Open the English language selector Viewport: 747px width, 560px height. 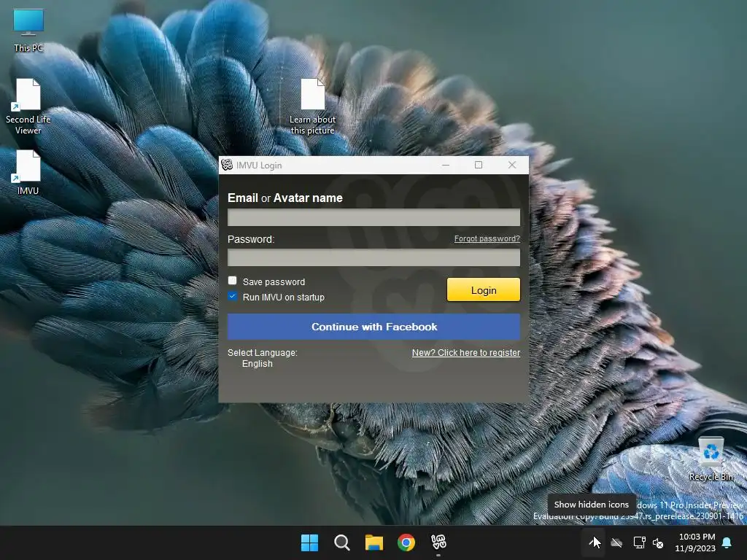[258, 364]
